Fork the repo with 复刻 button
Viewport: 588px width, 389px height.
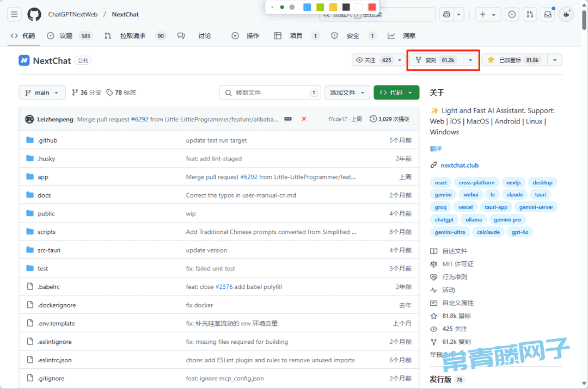coord(436,60)
